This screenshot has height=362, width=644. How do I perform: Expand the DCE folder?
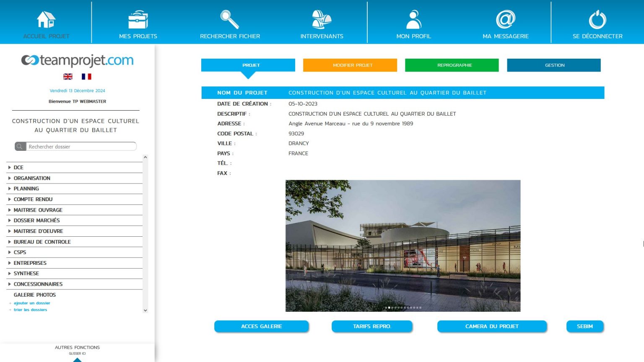10,168
